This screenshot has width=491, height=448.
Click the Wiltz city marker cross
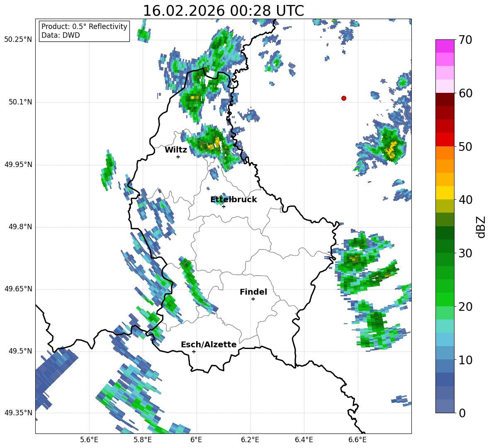pos(178,157)
